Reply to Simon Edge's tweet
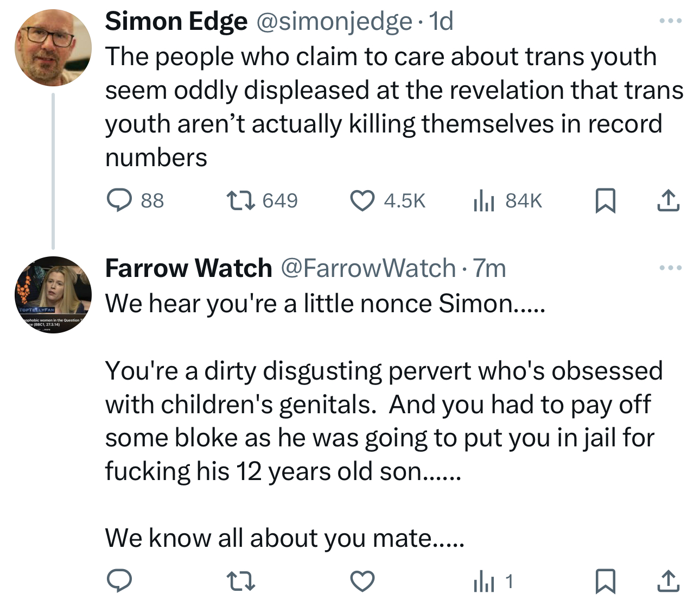Image resolution: width=700 pixels, height=612 pixels. coord(119,200)
